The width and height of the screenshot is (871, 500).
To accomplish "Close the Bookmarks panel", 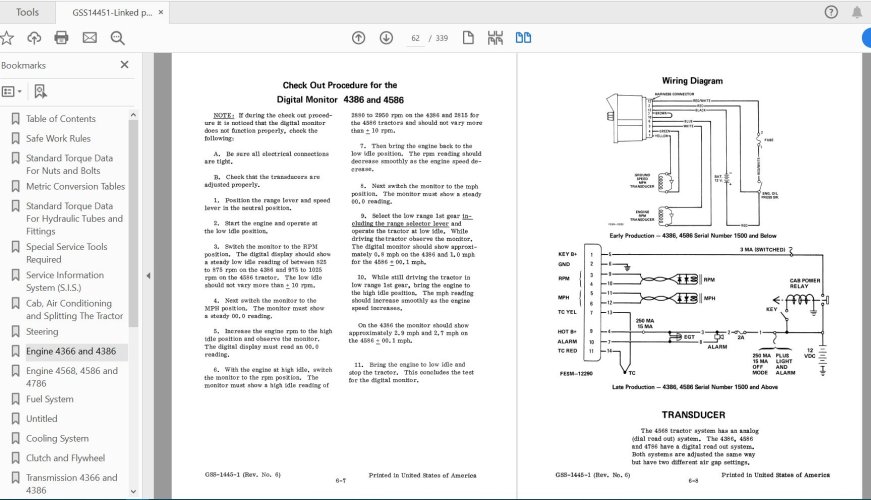I will coord(124,65).
